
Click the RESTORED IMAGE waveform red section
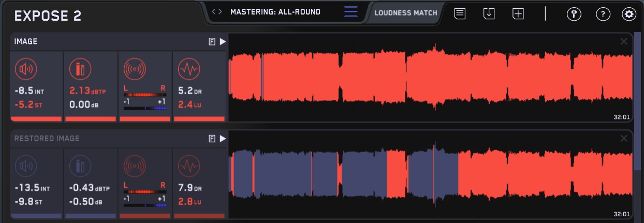point(545,174)
